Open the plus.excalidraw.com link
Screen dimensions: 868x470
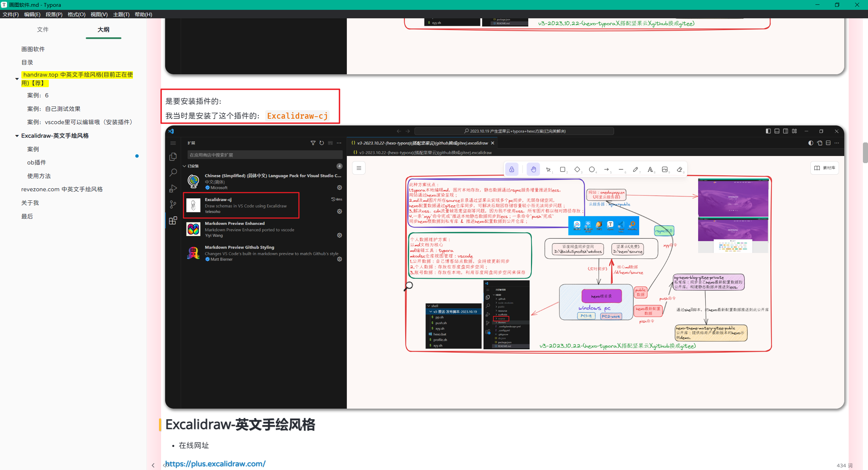coord(215,464)
